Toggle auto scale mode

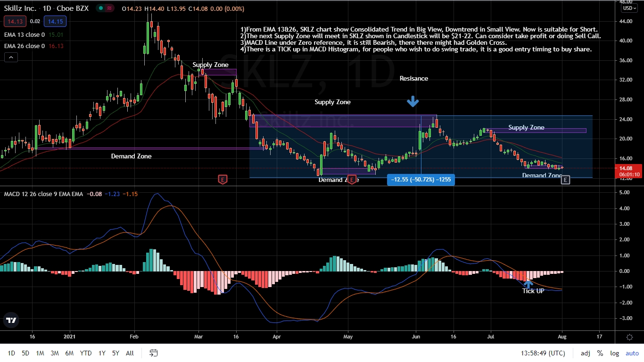pos(632,353)
